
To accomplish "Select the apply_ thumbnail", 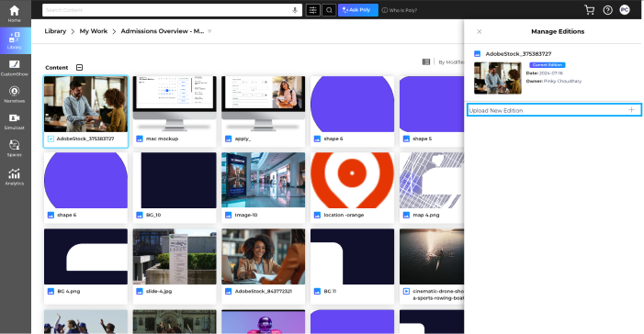I will [x=264, y=104].
